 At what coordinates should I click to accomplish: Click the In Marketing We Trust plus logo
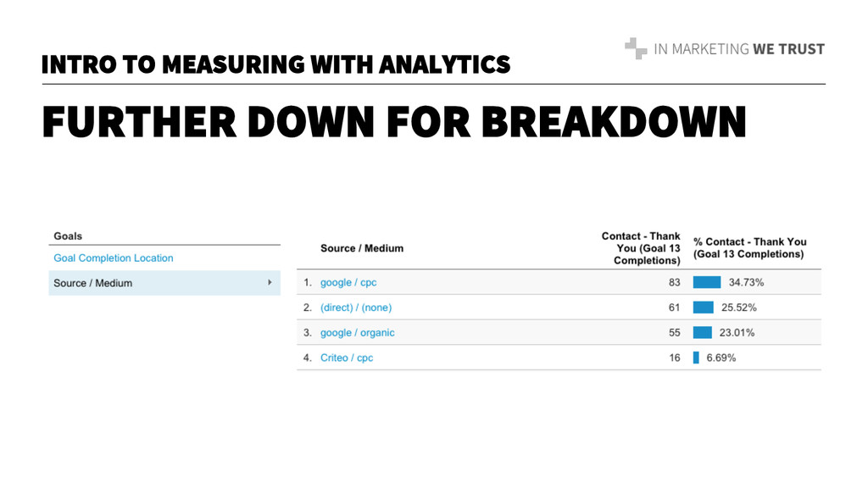click(x=636, y=48)
